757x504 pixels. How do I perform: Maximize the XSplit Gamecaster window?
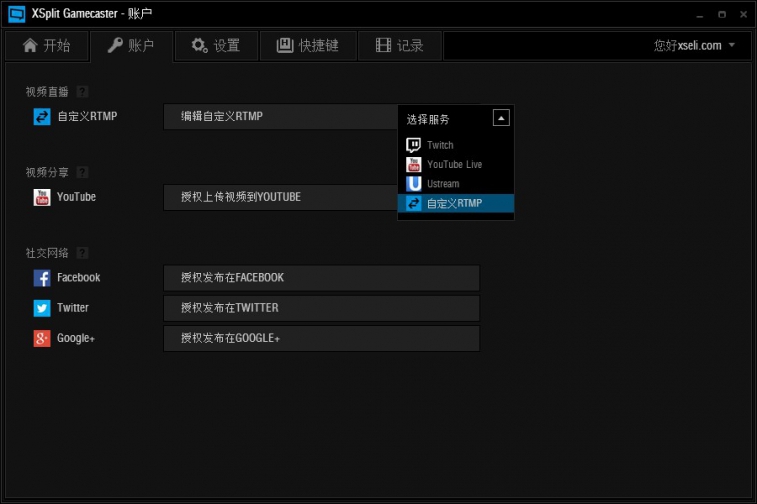[x=722, y=14]
